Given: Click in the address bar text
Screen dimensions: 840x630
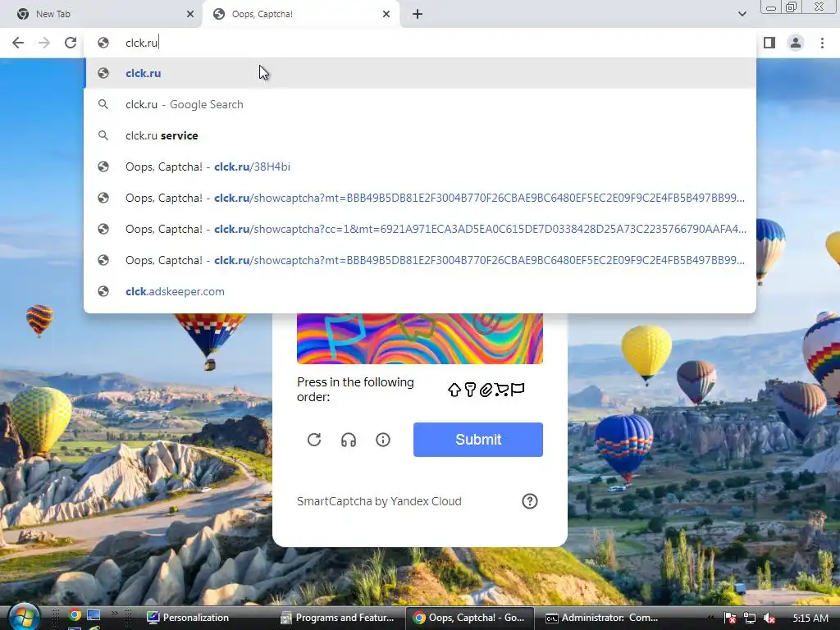Looking at the screenshot, I should [141, 43].
